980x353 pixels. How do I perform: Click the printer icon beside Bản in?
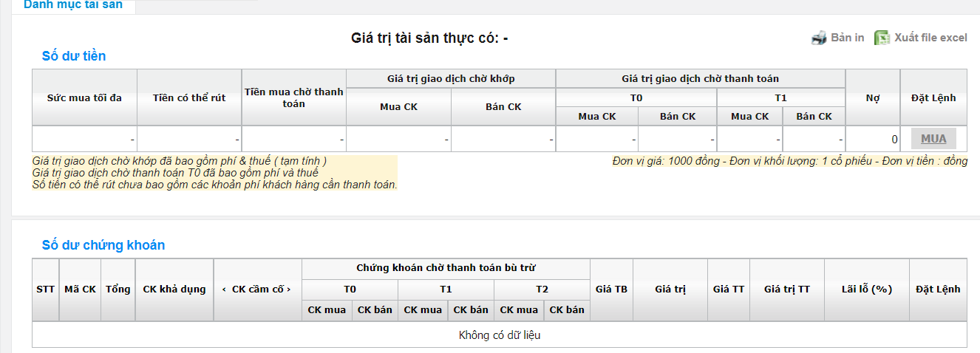[818, 38]
